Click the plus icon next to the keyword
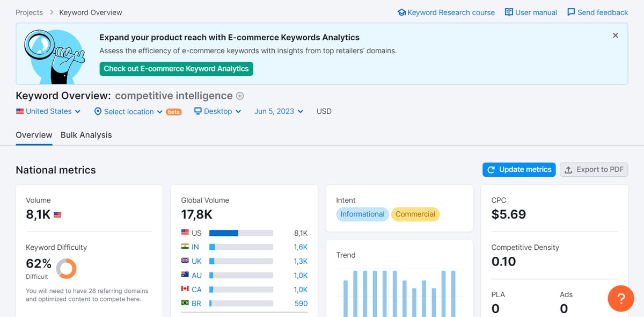Image resolution: width=644 pixels, height=317 pixels. (x=239, y=96)
